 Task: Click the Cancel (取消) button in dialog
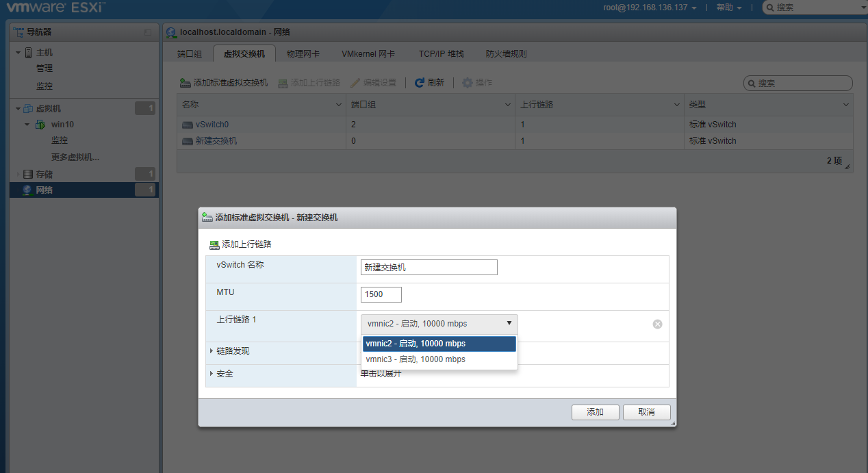tap(646, 412)
